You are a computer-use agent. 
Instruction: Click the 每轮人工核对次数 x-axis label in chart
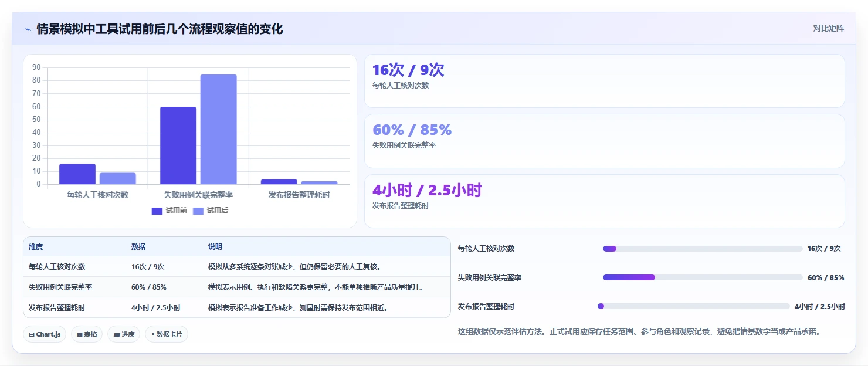tap(97, 195)
